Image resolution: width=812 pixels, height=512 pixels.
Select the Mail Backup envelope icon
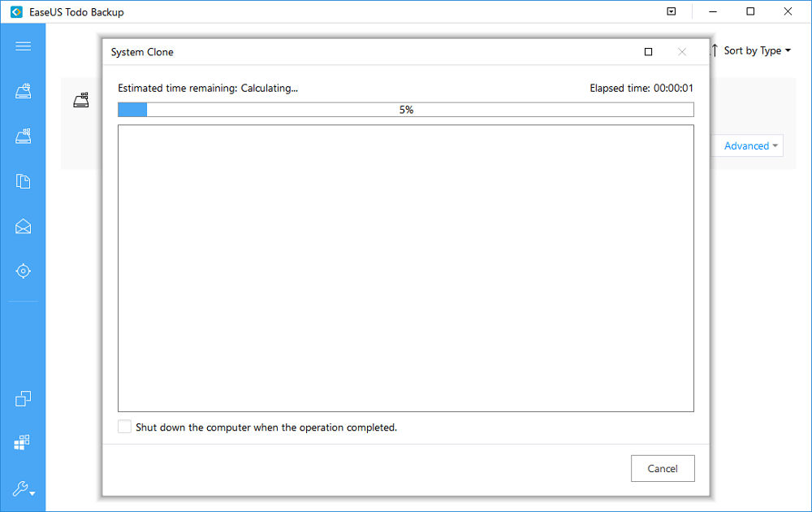(23, 226)
